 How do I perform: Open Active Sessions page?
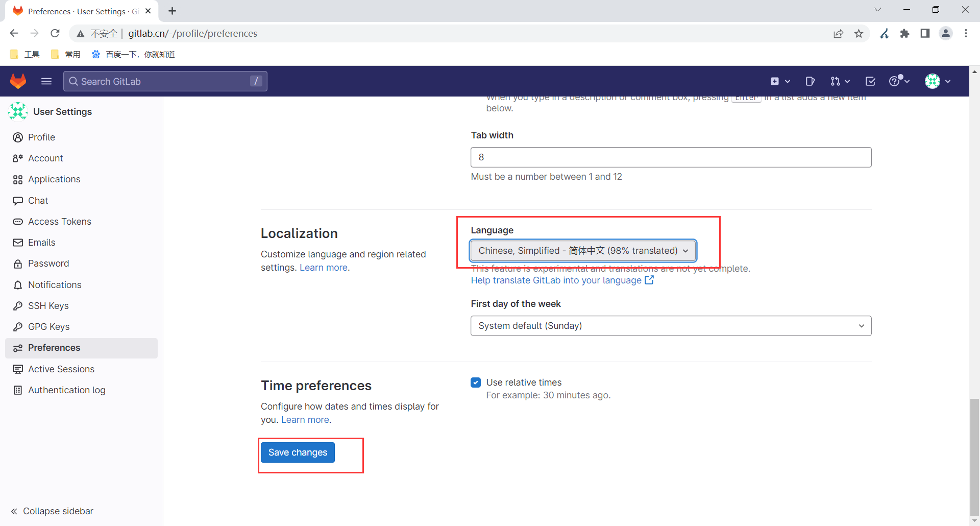[x=82, y=369]
